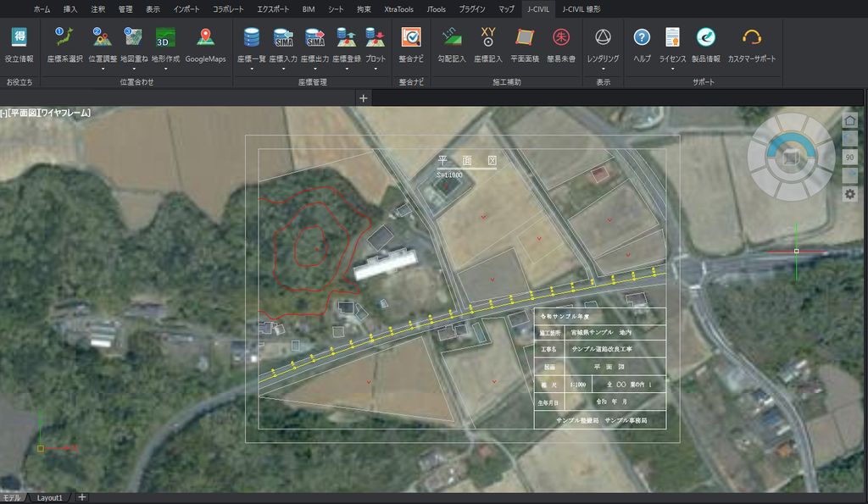Open the 座標一覧 dropdown arrow

[251, 69]
